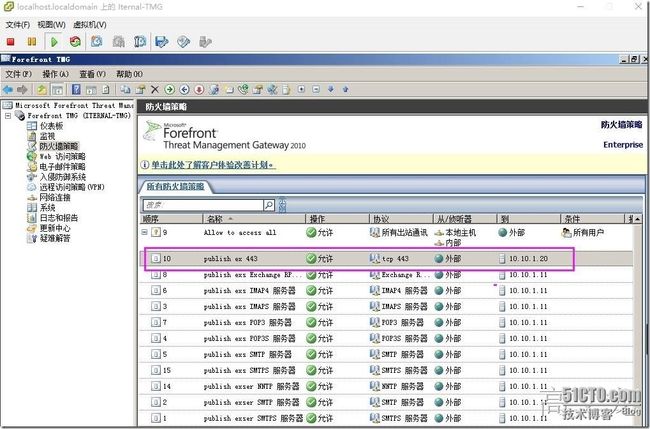Open the 文件(F) menu of the VM window
650x429 pixels.
pyautogui.click(x=17, y=25)
